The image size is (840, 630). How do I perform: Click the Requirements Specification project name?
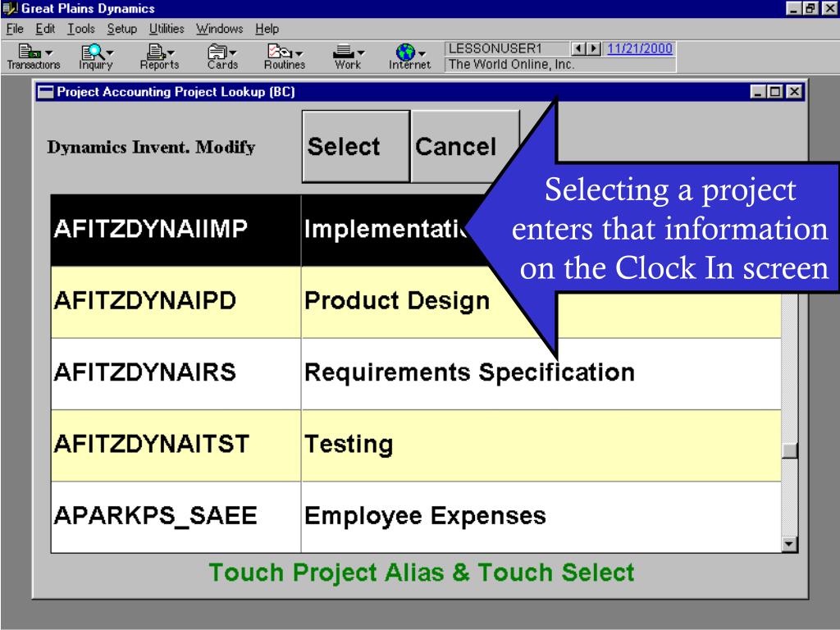pos(469,372)
